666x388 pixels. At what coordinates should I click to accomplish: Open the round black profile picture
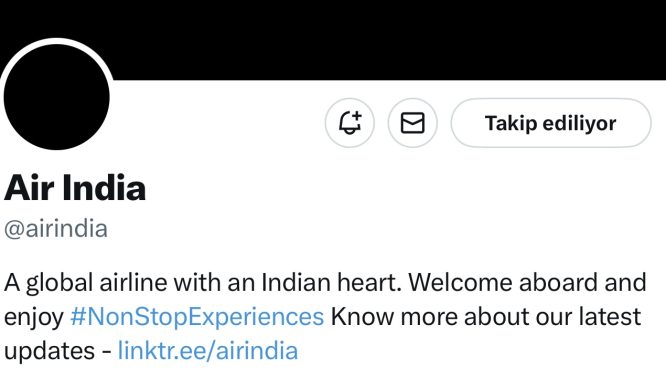56,97
